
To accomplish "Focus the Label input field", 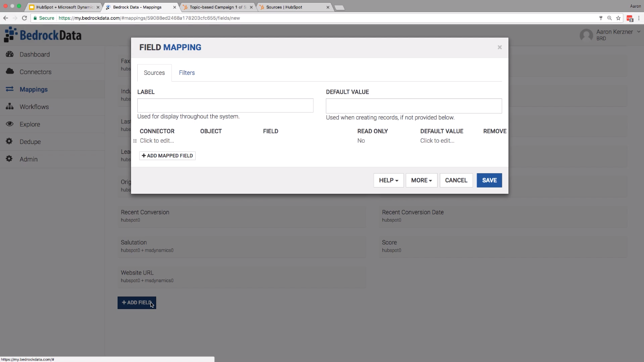I will pyautogui.click(x=225, y=105).
